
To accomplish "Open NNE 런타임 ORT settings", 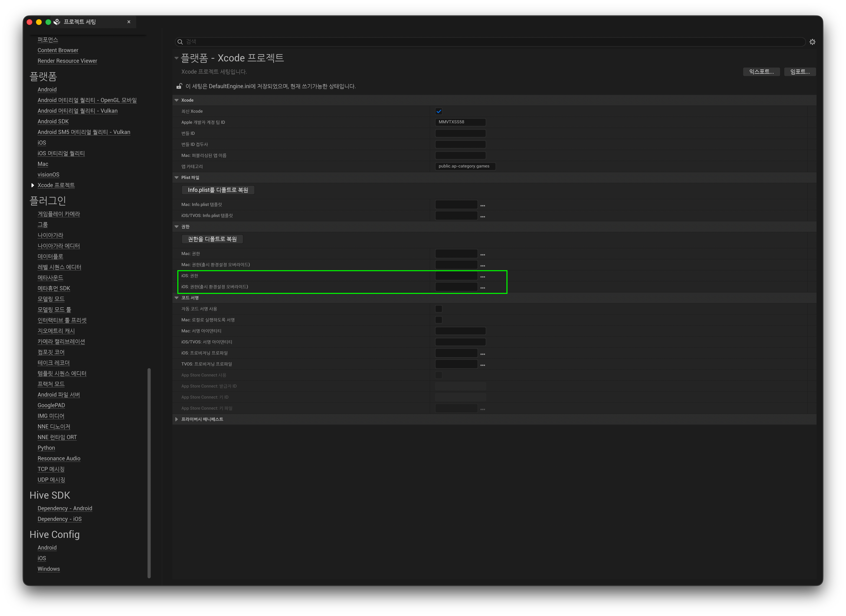I will click(x=57, y=437).
